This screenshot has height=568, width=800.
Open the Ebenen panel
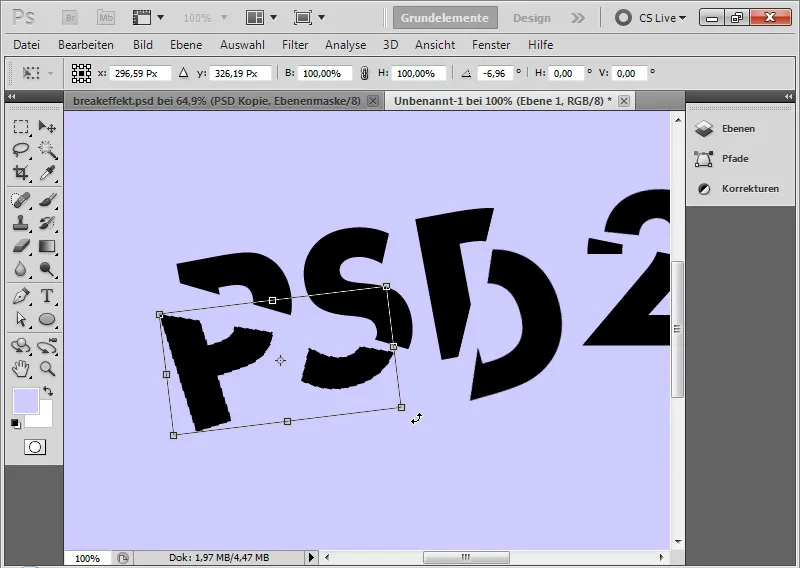point(740,129)
